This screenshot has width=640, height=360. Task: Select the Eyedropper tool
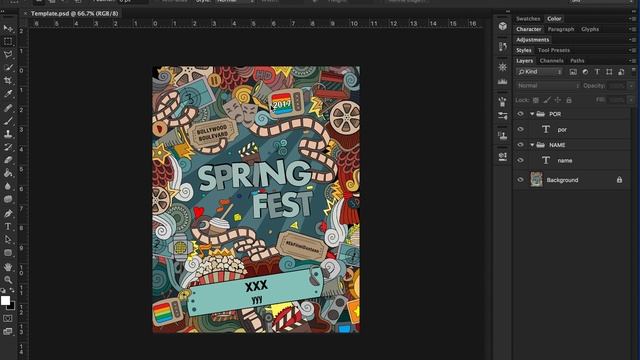8,94
